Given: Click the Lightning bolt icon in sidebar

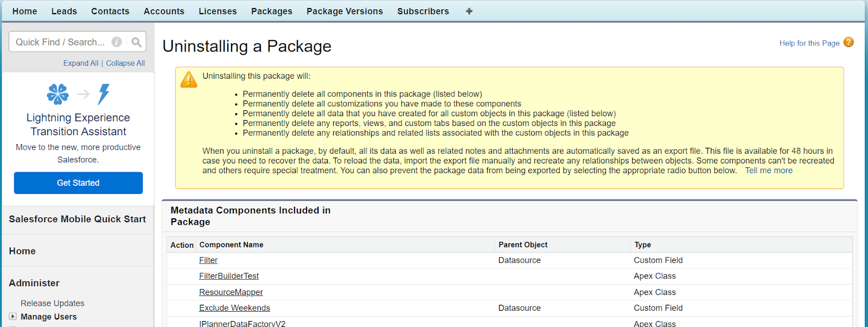Looking at the screenshot, I should click(104, 94).
